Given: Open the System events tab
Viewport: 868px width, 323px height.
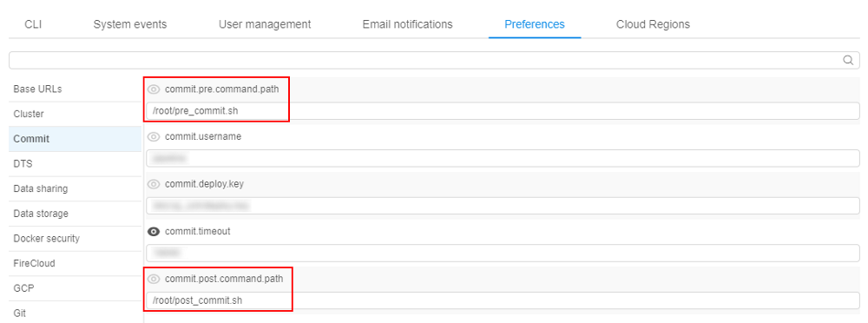Looking at the screenshot, I should (130, 24).
